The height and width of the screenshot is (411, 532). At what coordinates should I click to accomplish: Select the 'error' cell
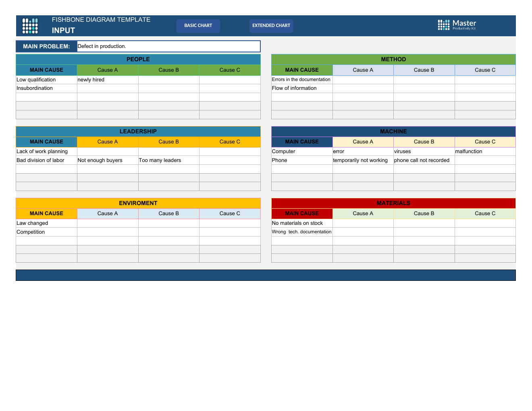[363, 152]
